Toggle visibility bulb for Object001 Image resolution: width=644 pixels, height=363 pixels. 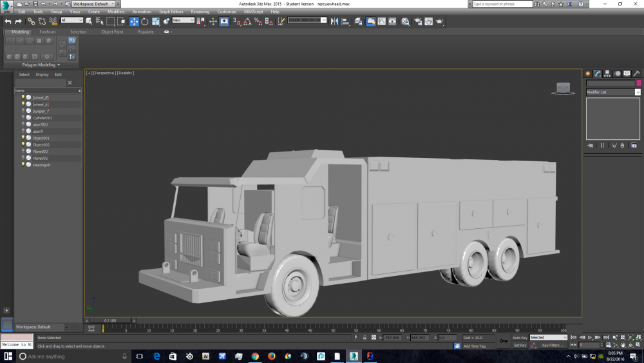[23, 138]
